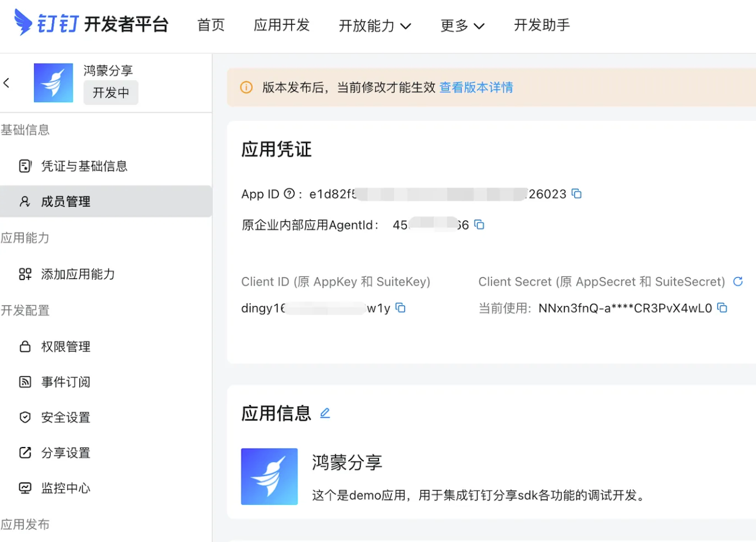
Task: Open the 应用开发 navigation tab
Action: (x=282, y=25)
